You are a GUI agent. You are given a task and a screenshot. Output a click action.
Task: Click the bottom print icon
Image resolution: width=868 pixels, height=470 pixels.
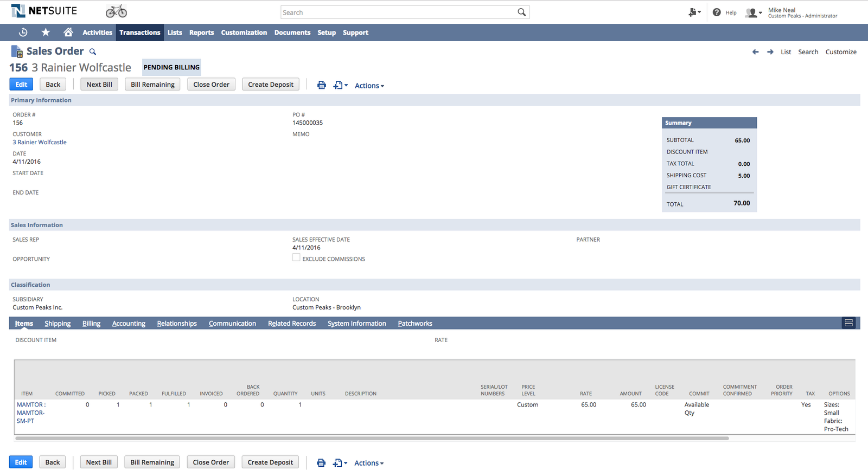coord(321,463)
